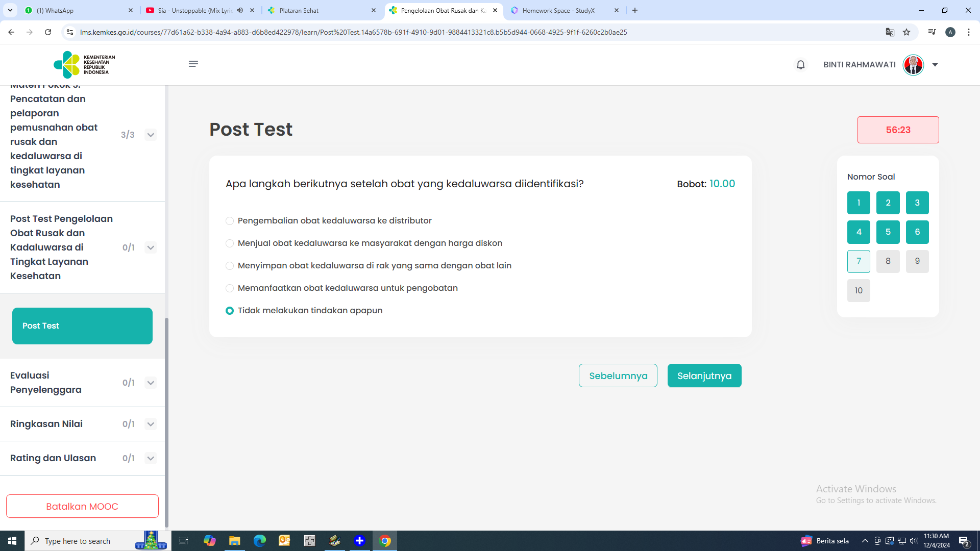Click the translate page icon
The height and width of the screenshot is (551, 980).
tap(890, 32)
